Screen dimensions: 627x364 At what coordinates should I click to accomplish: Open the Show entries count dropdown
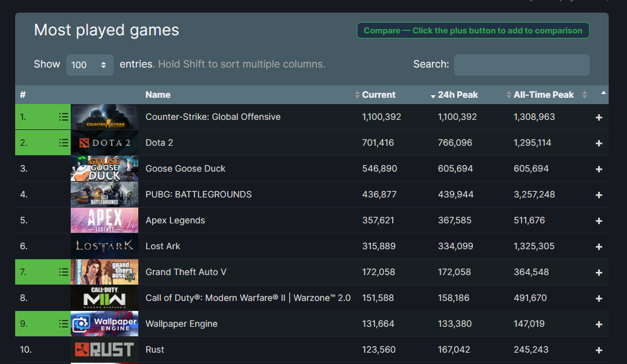[90, 65]
